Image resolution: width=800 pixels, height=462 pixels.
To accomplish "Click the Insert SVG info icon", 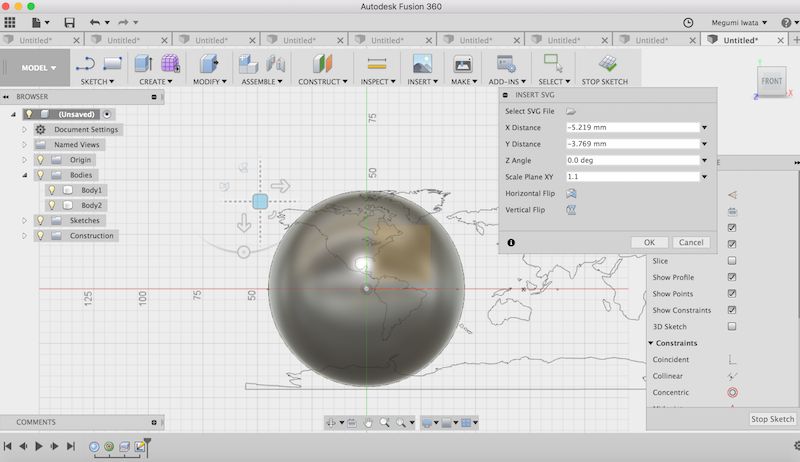I will 511,243.
